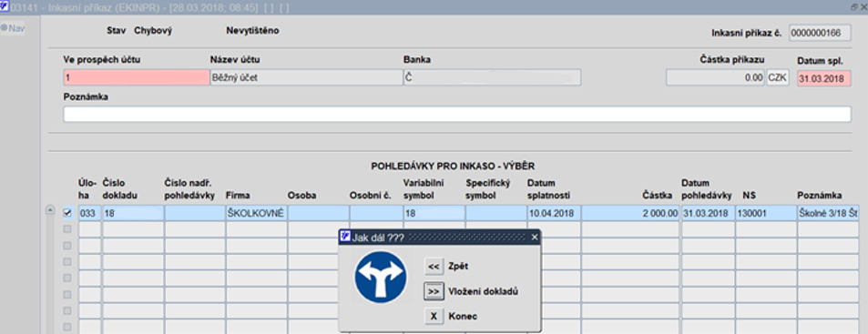Image resolution: width=868 pixels, height=334 pixels.
Task: Select Datum pohledávky cell 31.03.2018
Action: pyautogui.click(x=708, y=213)
